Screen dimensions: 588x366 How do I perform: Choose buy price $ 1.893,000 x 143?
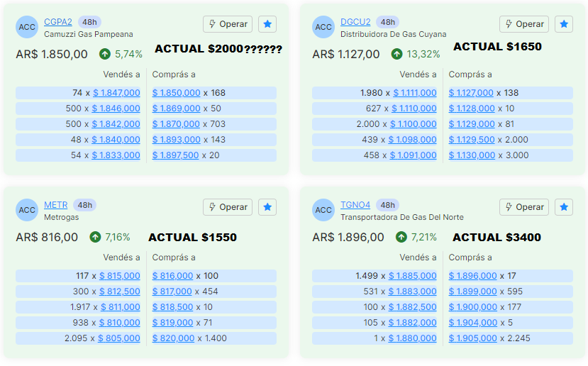[176, 140]
